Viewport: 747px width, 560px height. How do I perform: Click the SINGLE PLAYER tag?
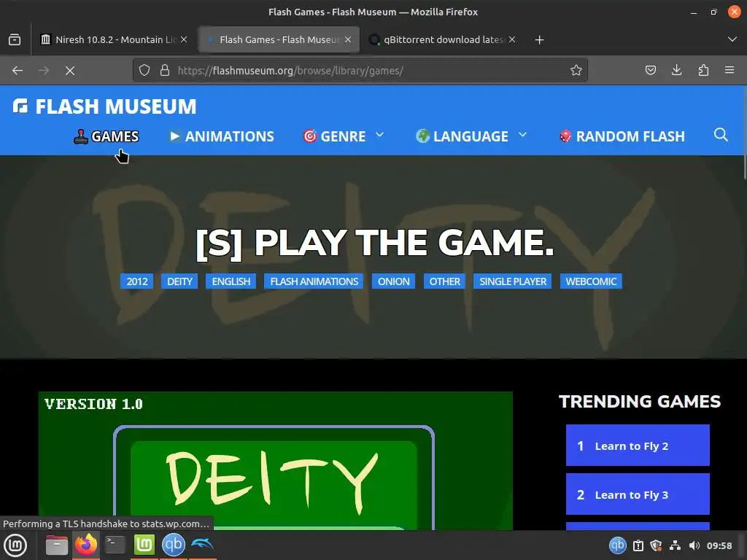tap(513, 281)
